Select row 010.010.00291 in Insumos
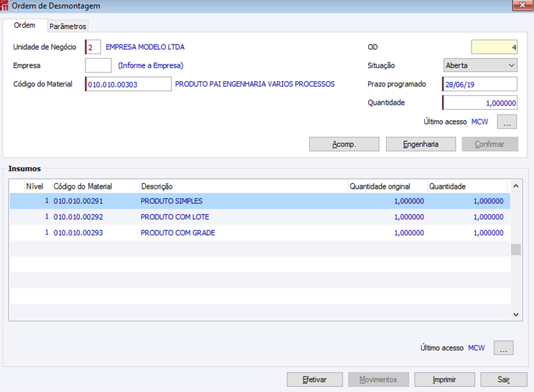534x392 pixels. 260,201
